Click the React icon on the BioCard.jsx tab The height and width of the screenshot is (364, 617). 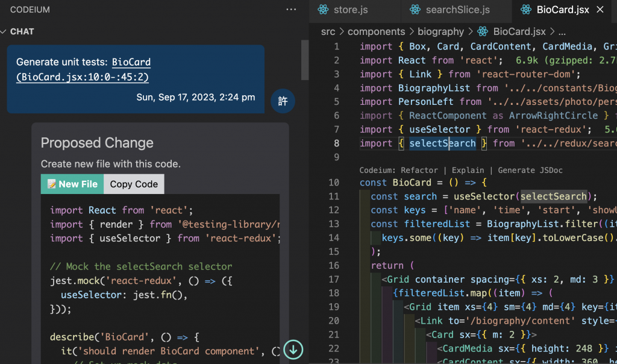click(x=525, y=10)
